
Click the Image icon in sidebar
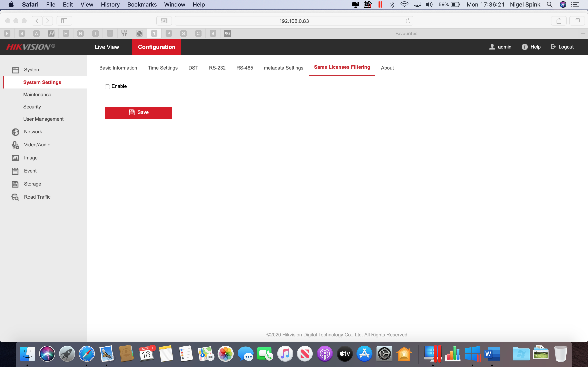[x=15, y=158]
